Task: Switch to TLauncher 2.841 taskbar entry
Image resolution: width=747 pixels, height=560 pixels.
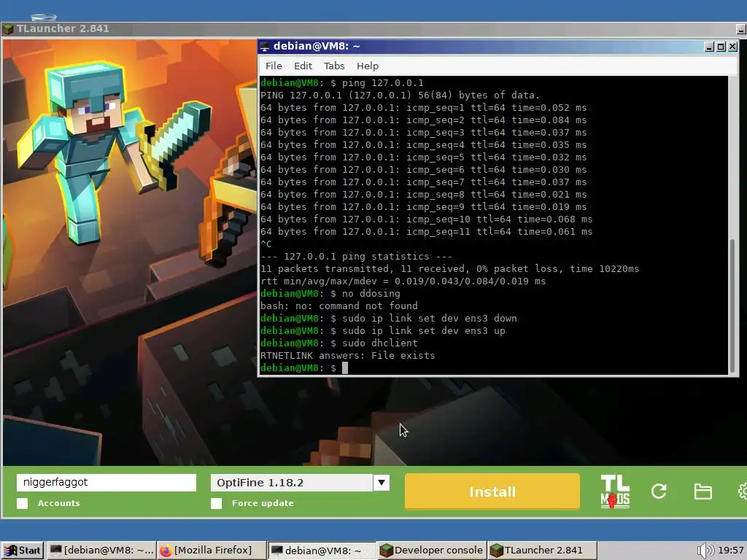Action: click(542, 551)
